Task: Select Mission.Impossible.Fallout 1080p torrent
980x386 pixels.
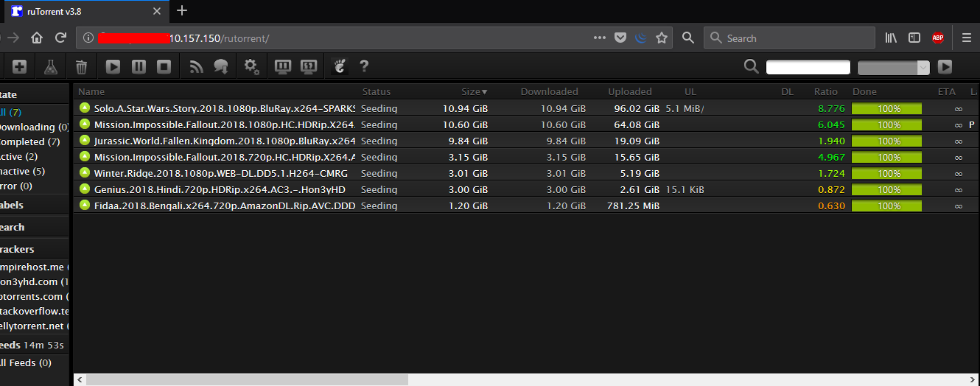Action: point(526,124)
